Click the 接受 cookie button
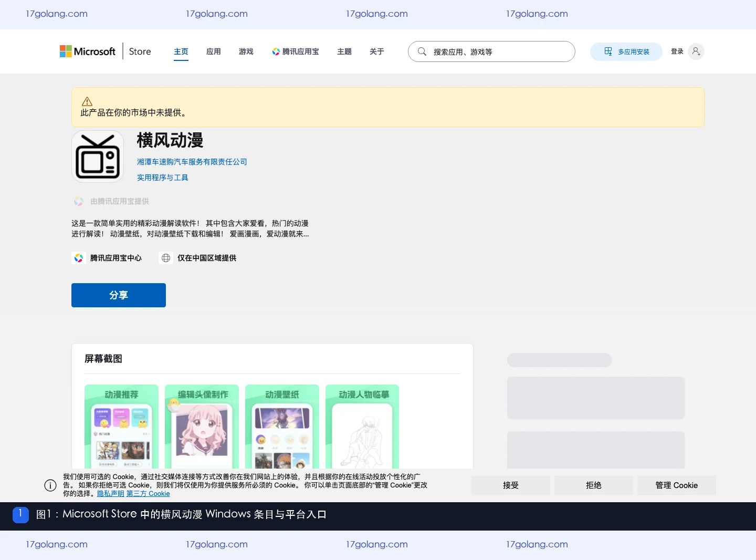Image resolution: width=756 pixels, height=560 pixels. (511, 485)
